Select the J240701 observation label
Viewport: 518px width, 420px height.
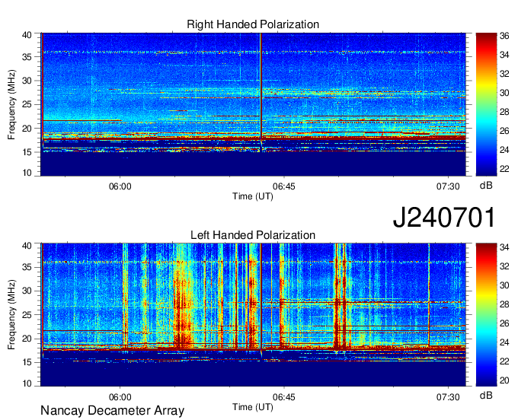[444, 218]
